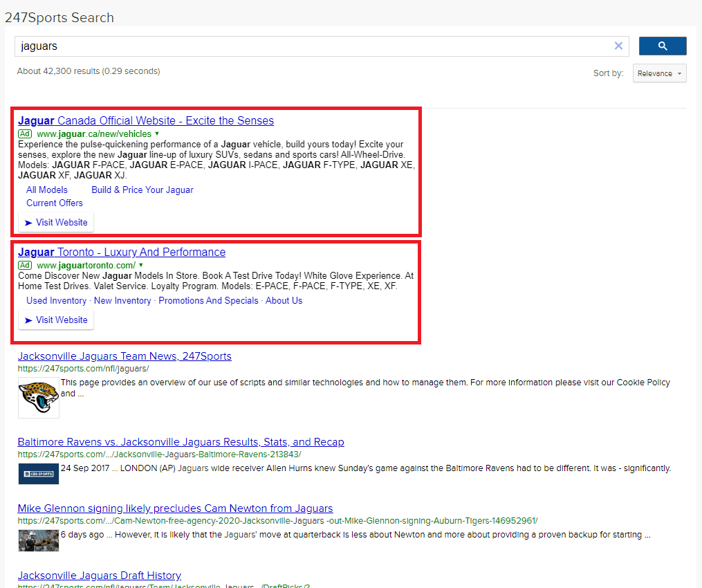The width and height of the screenshot is (702, 588).
Task: Click the About 42,300 results text
Action: [x=89, y=71]
